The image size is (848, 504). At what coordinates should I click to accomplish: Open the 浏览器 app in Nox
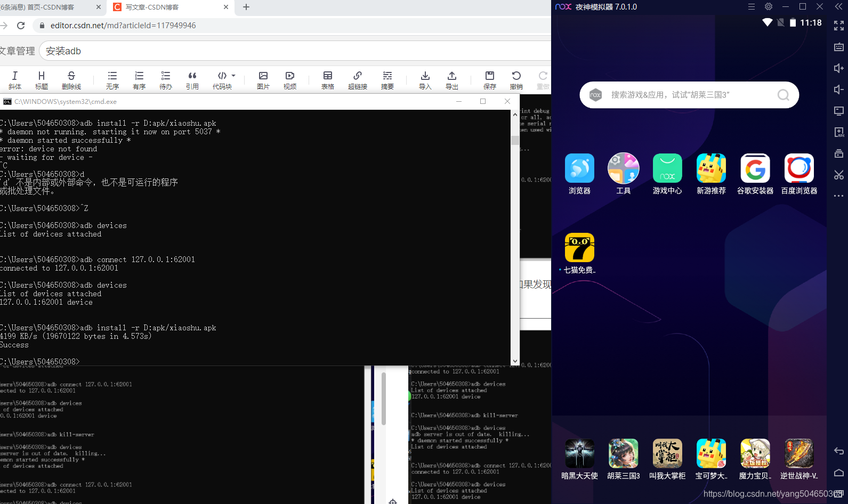click(579, 174)
